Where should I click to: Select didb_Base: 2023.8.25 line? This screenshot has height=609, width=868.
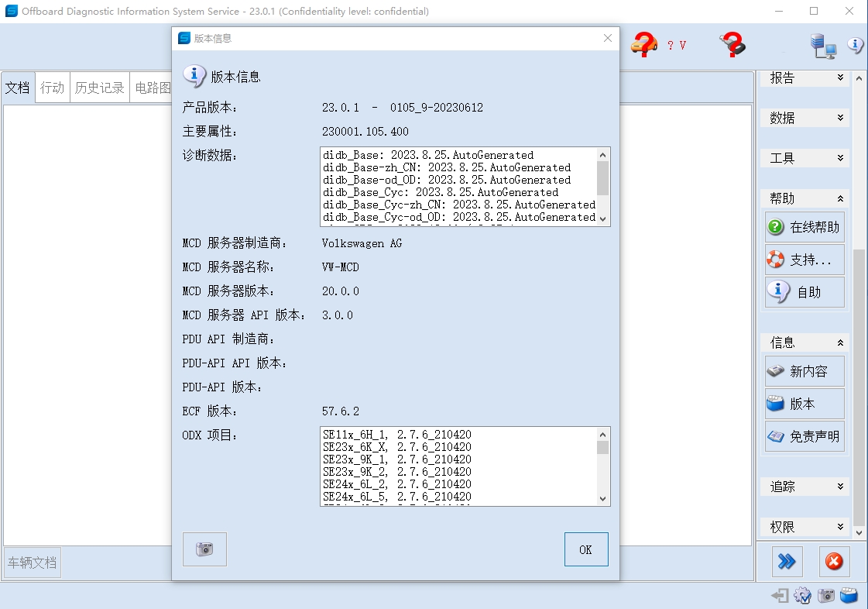(x=428, y=155)
